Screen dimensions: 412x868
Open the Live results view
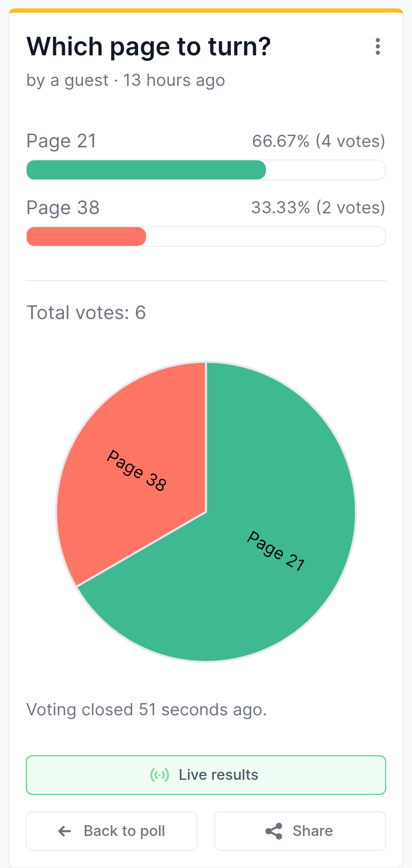206,775
